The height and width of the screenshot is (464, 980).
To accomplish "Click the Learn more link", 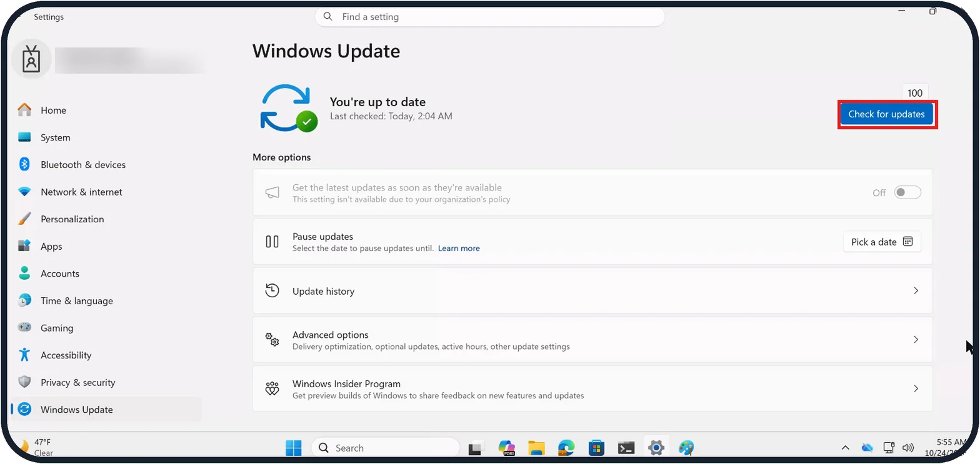I will click(x=459, y=249).
